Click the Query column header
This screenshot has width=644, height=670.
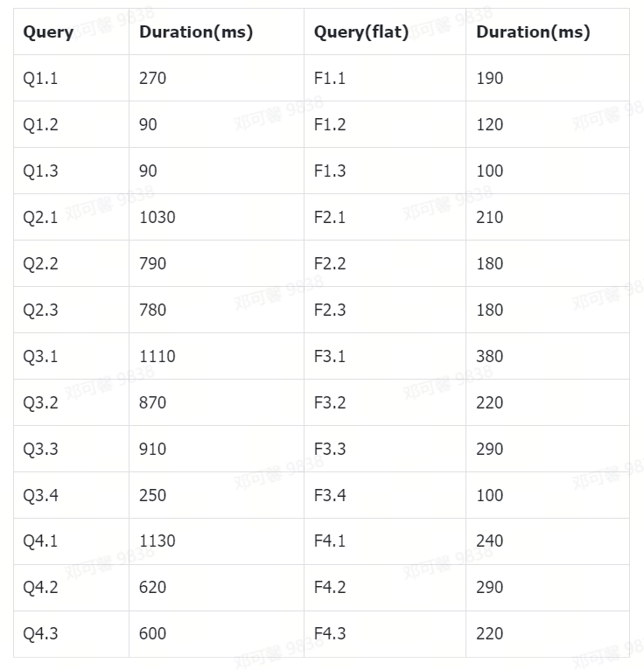[48, 32]
